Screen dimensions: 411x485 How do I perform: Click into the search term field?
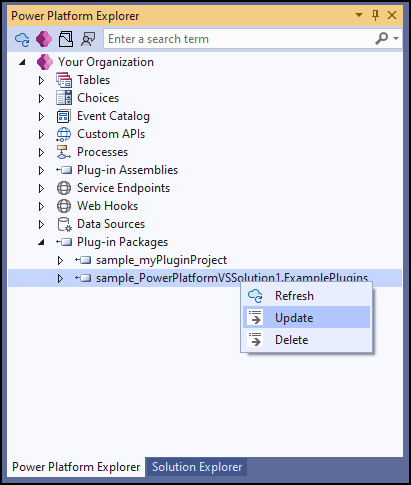point(239,39)
